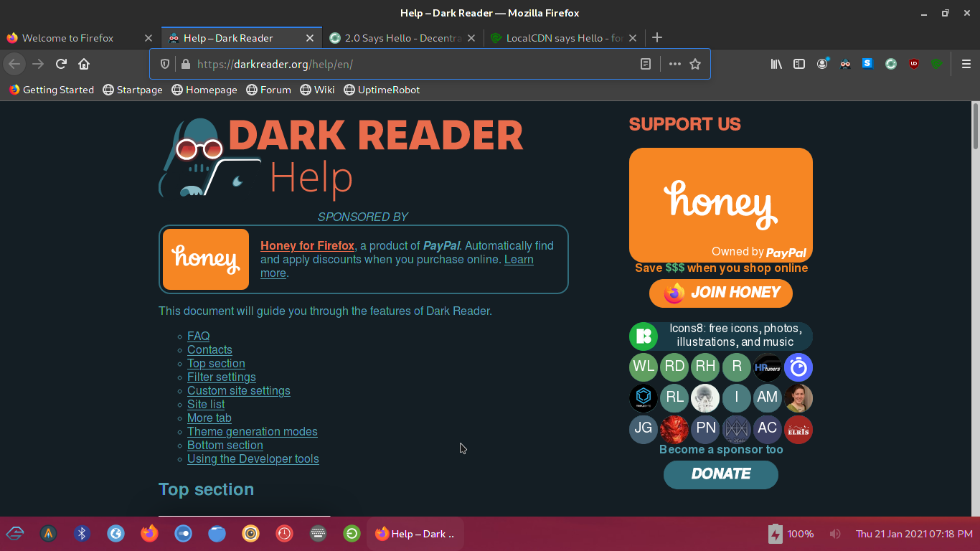Viewport: 980px width, 551px height.
Task: Click the Become a sponsor too text
Action: pyautogui.click(x=721, y=449)
